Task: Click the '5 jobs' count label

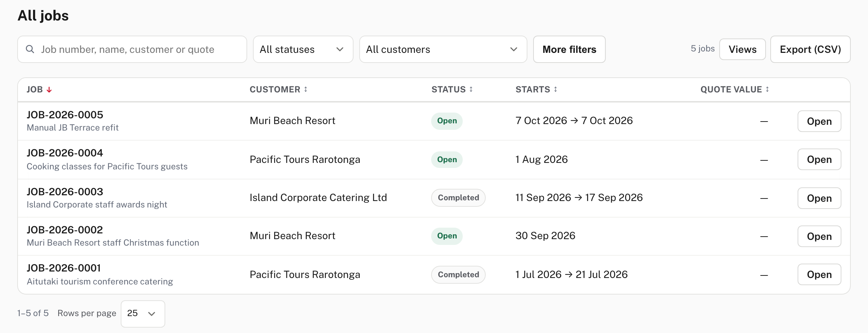Action: [703, 49]
